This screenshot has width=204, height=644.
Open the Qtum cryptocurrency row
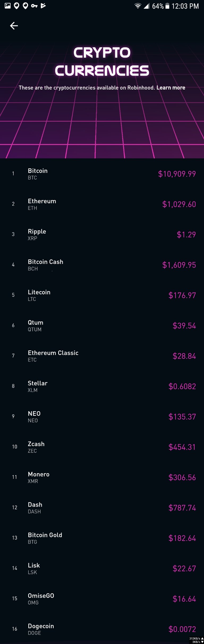(102, 326)
